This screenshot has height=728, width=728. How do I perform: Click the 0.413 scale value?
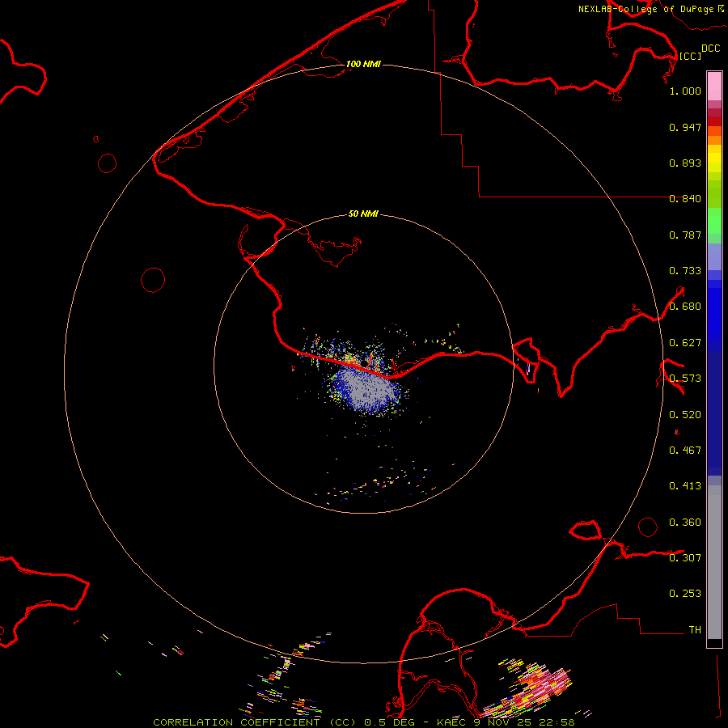[685, 486]
